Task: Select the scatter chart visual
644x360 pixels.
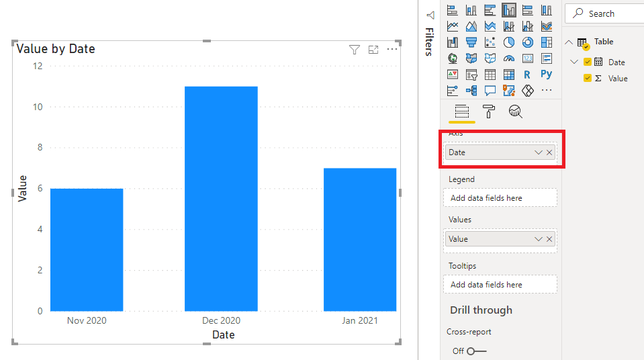Action: coord(490,42)
